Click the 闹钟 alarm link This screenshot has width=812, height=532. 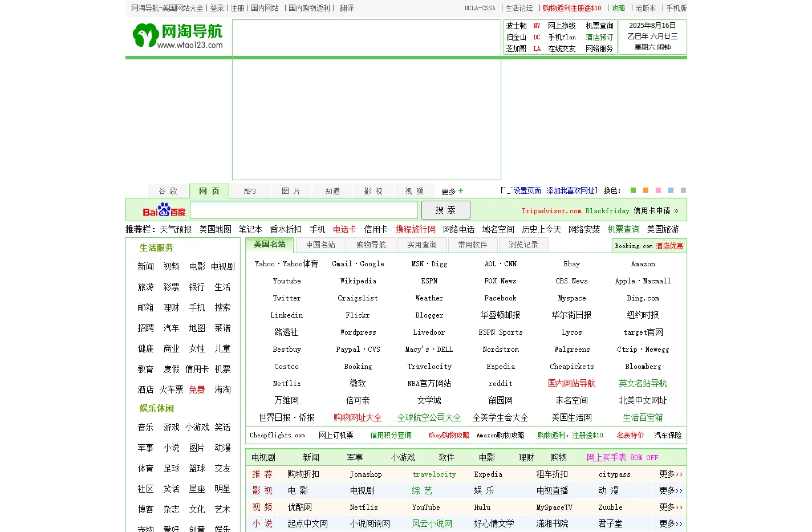[x=664, y=47]
